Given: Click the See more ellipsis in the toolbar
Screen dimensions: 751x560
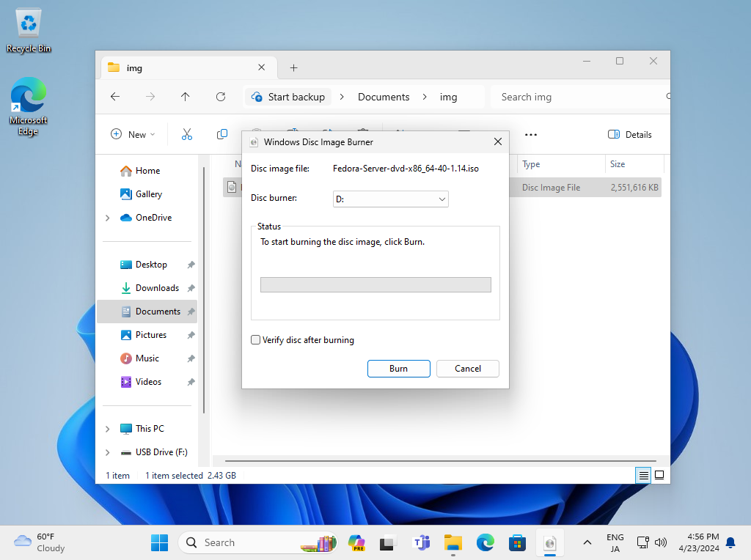Looking at the screenshot, I should click(530, 134).
